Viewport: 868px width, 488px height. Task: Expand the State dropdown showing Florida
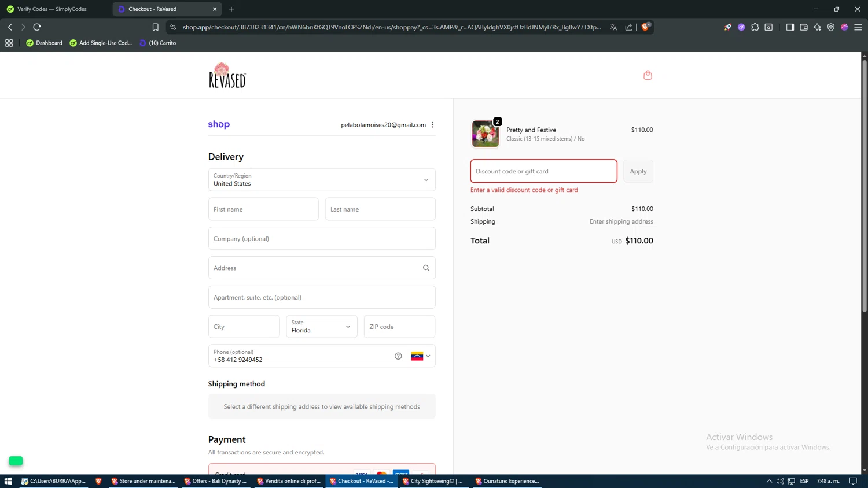[x=322, y=327]
